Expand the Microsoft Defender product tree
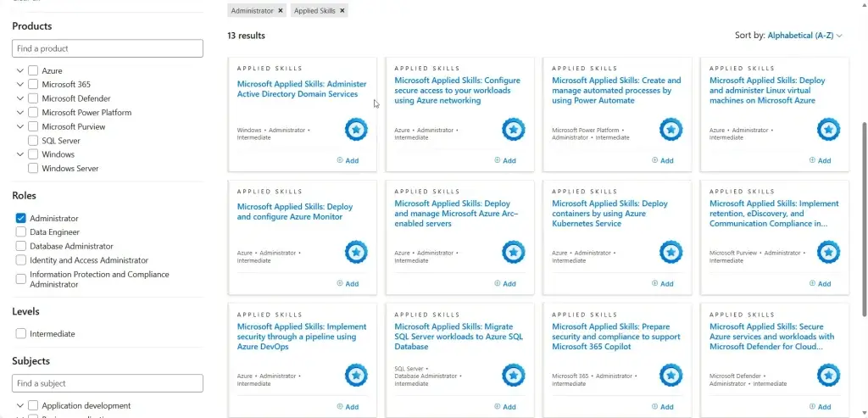868x418 pixels. (20, 98)
